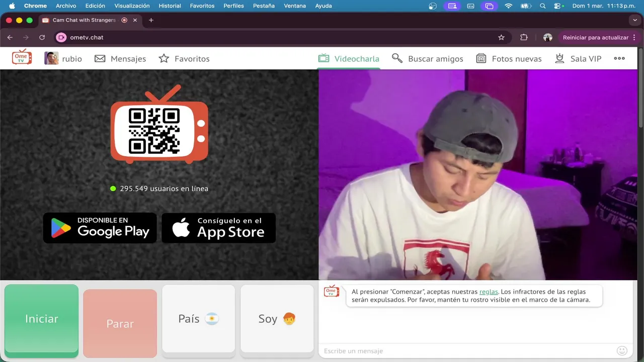Click the page vertical scrollbar

point(640,88)
